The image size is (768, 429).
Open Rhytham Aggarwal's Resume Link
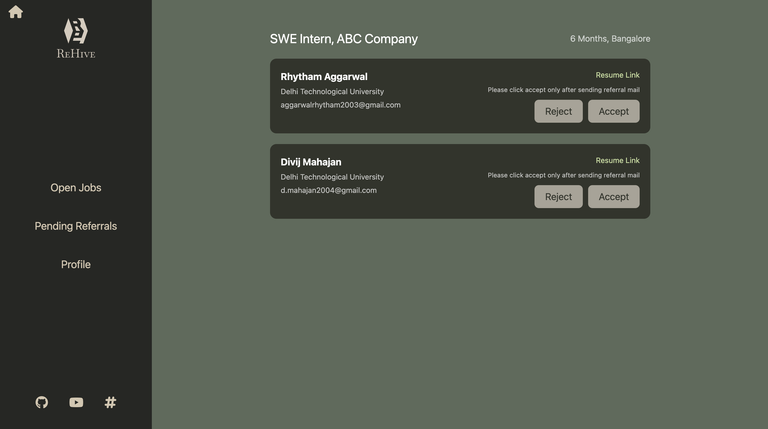618,75
